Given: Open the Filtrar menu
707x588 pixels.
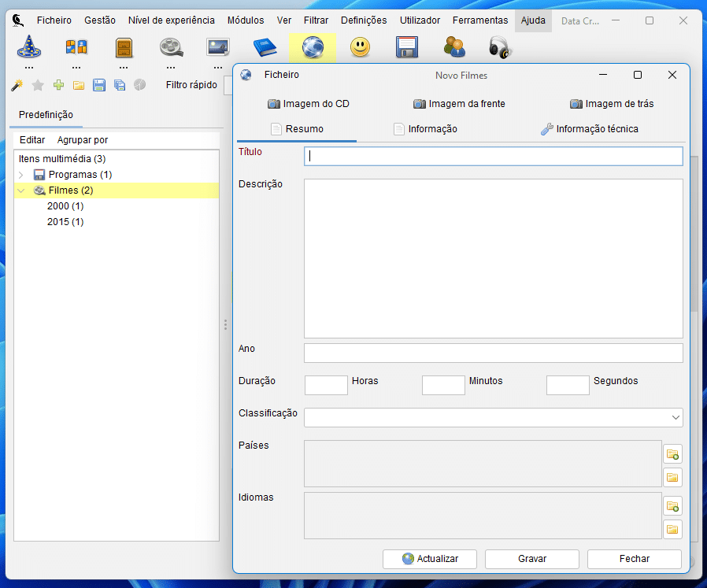Looking at the screenshot, I should coord(316,20).
